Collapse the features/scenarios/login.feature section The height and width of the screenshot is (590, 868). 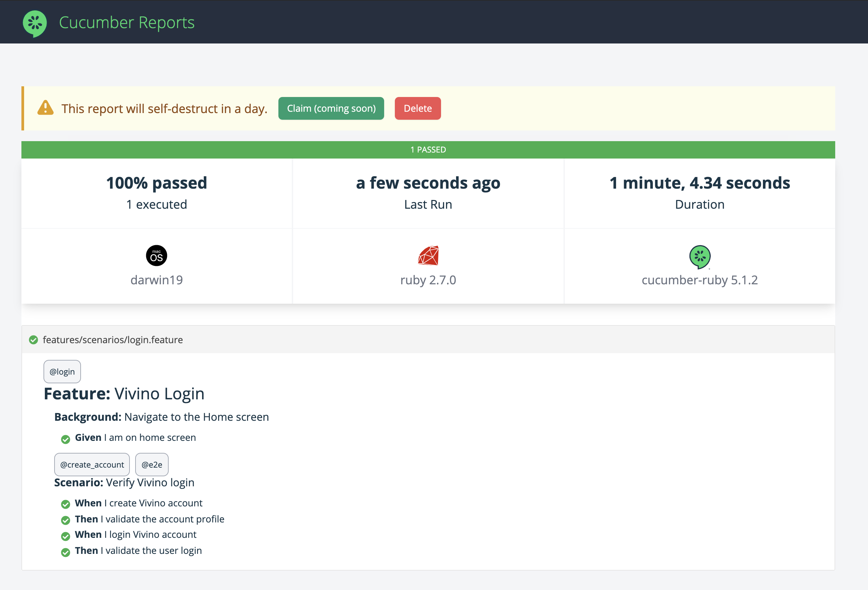[113, 340]
